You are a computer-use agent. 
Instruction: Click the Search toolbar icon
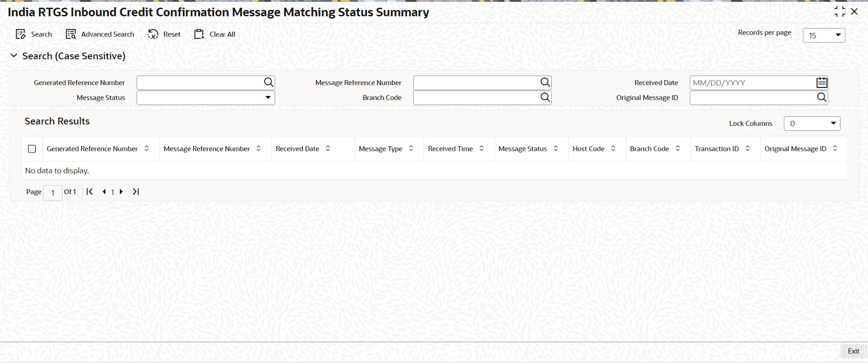click(21, 34)
